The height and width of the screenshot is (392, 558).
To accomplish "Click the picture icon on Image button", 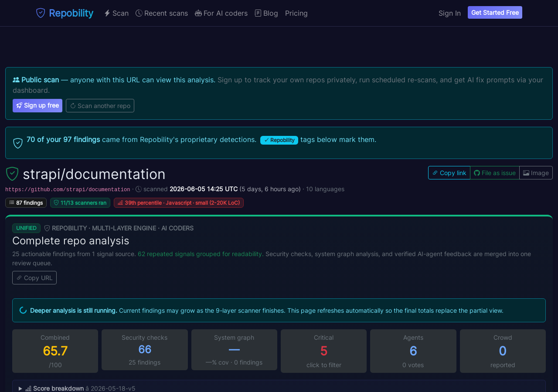I will (x=526, y=173).
